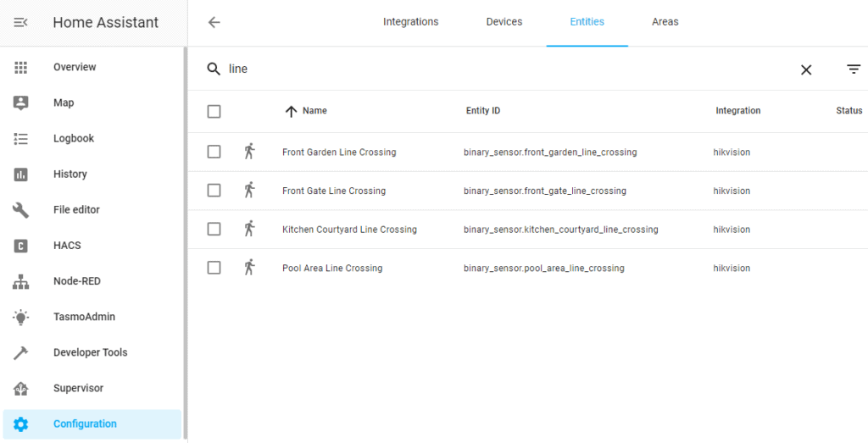Check the Front Gate Line Crossing row checkbox
The image size is (868, 443).
(214, 191)
